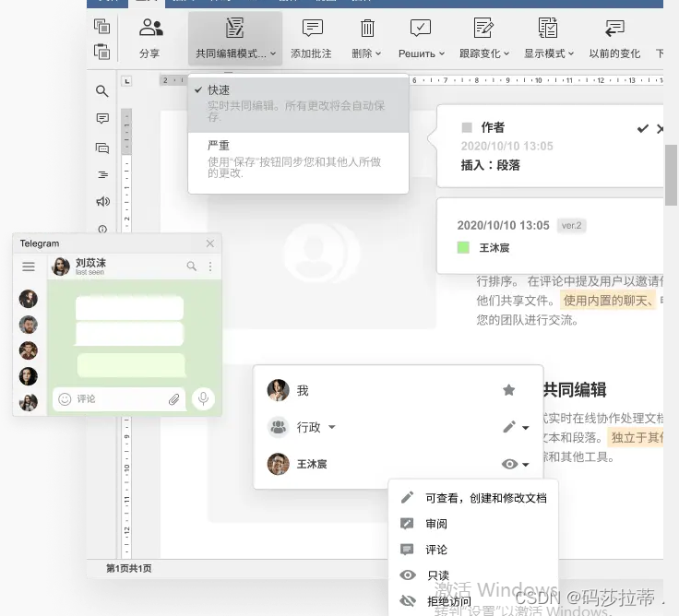Screen dimensions: 679x616
Task: Choose the 只读 read-only permission
Action: point(473,575)
